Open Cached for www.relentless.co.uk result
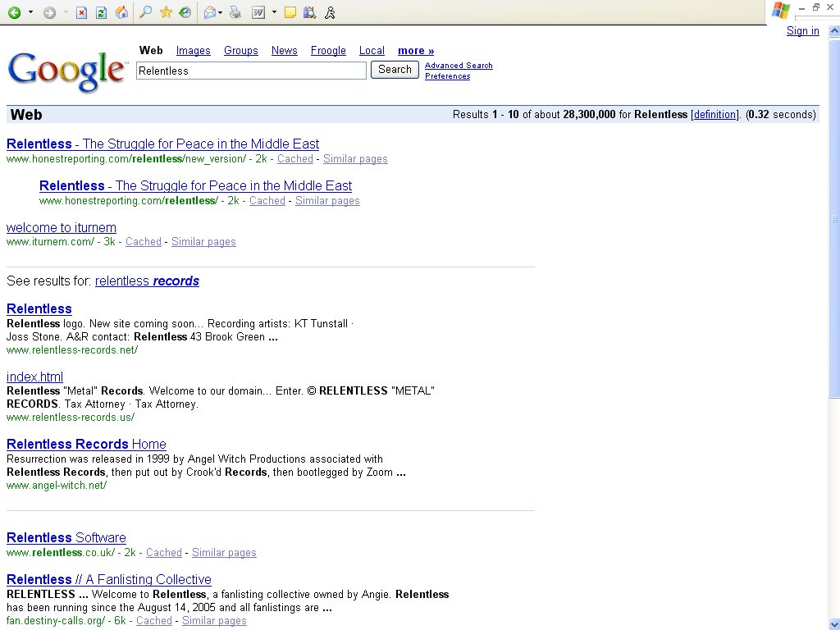The width and height of the screenshot is (840, 630). 164,553
